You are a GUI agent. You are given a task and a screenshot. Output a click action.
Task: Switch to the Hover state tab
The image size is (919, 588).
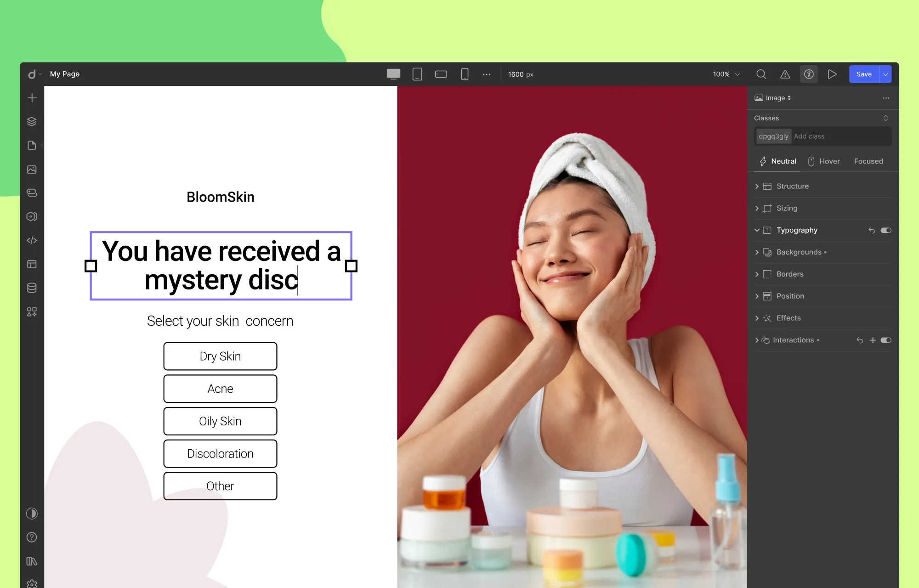pyautogui.click(x=830, y=161)
